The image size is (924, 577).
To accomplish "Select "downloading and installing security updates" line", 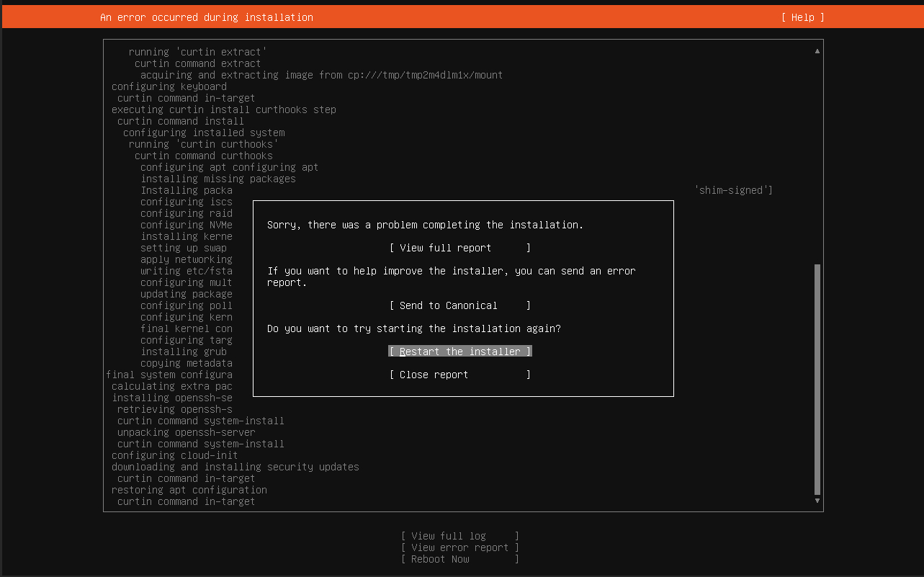I will pos(235,467).
